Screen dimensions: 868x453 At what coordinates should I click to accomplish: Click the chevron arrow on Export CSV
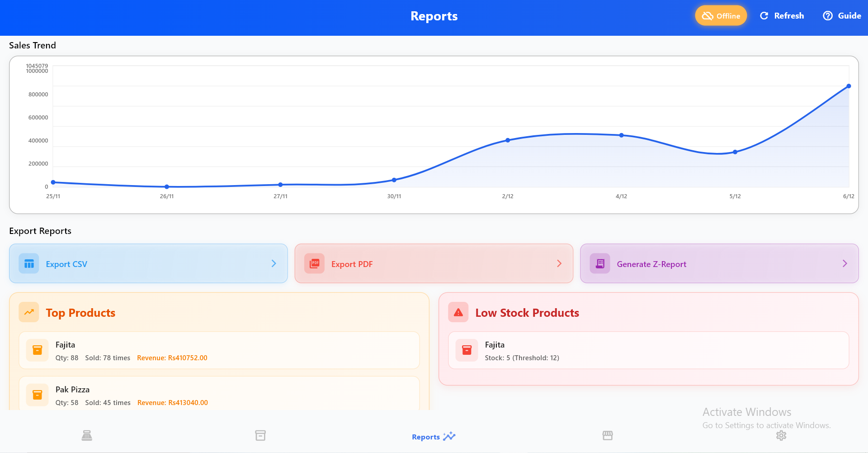click(274, 263)
